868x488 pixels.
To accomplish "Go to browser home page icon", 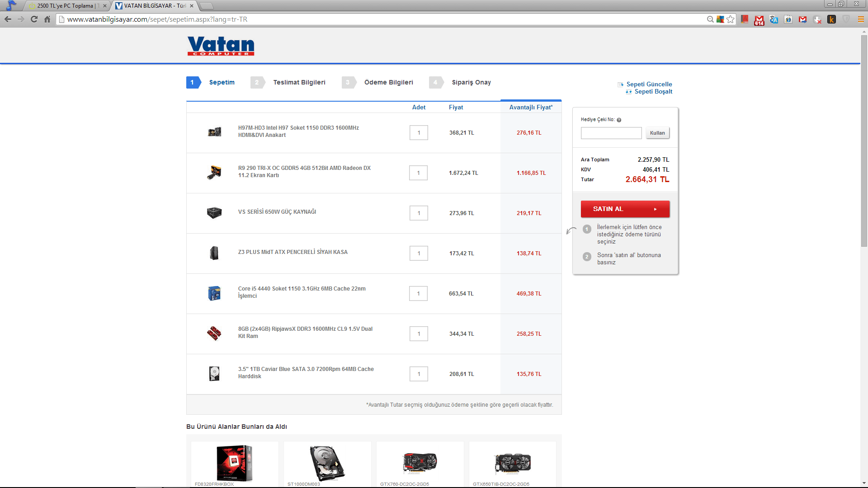I will [x=47, y=19].
